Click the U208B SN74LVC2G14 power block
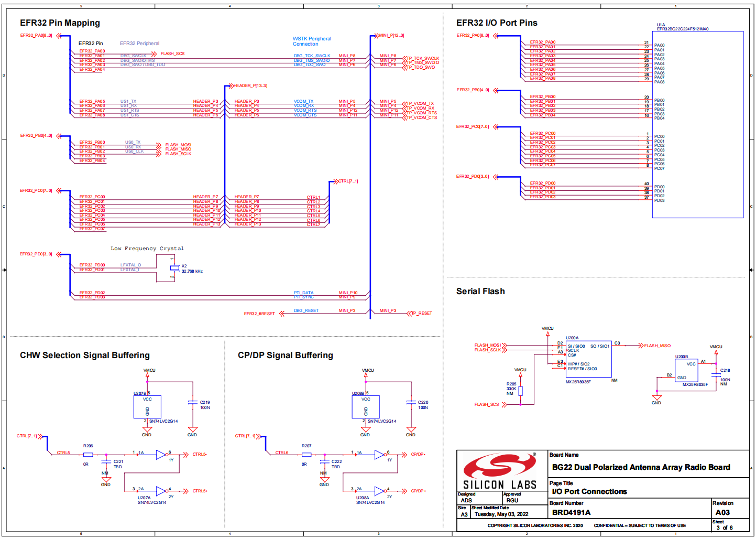 click(x=366, y=407)
